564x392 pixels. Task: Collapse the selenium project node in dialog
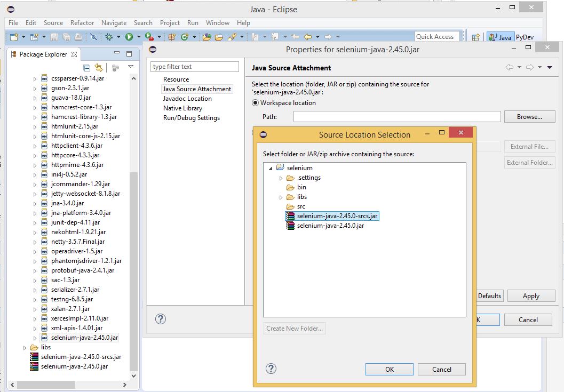pyautogui.click(x=271, y=169)
